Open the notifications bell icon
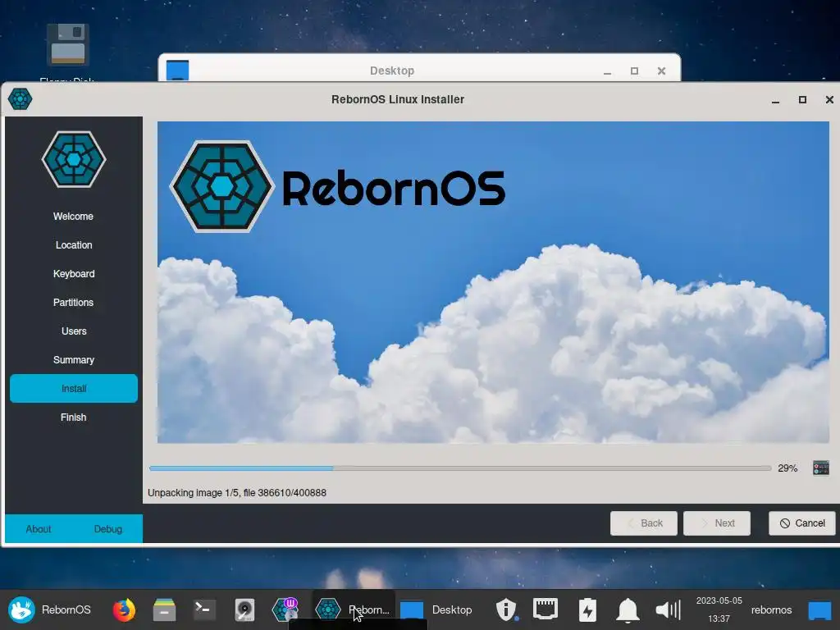Screen dimensions: 840x630 (x=628, y=609)
